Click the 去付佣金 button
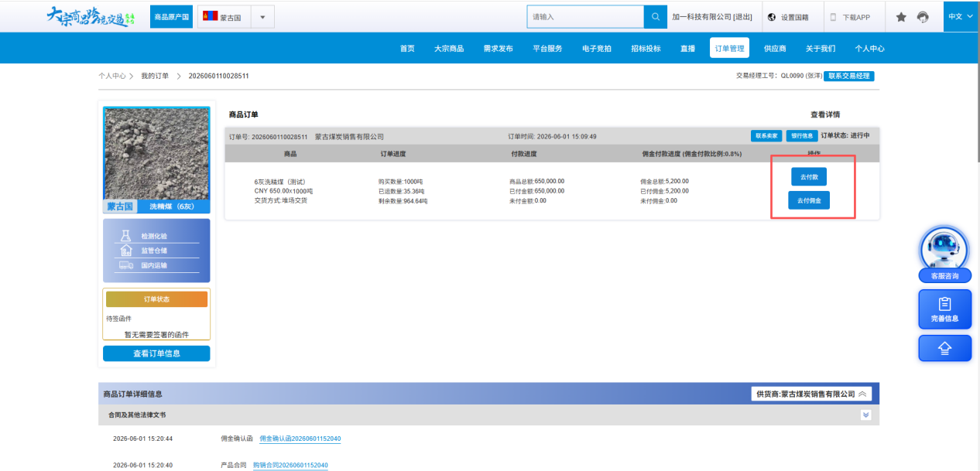The height and width of the screenshot is (471, 980). 809,200
